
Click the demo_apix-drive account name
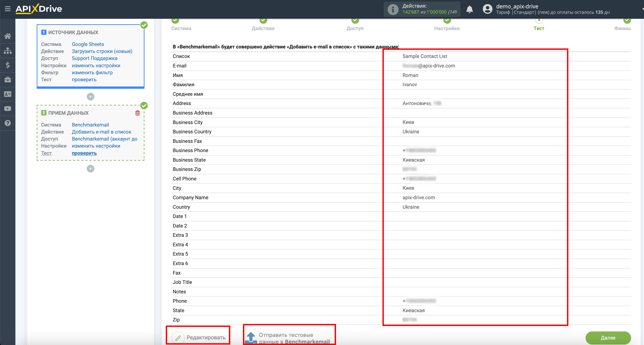coord(517,6)
